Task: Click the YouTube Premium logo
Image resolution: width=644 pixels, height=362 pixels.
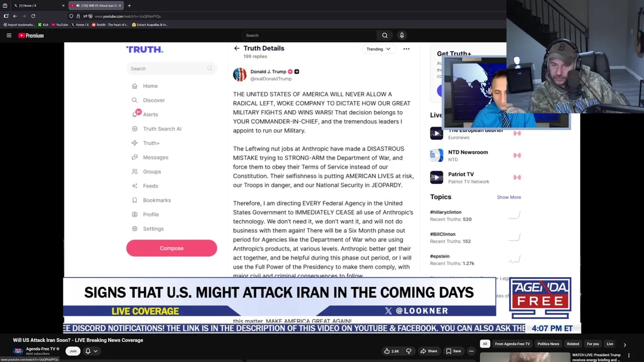Action: 31,35
